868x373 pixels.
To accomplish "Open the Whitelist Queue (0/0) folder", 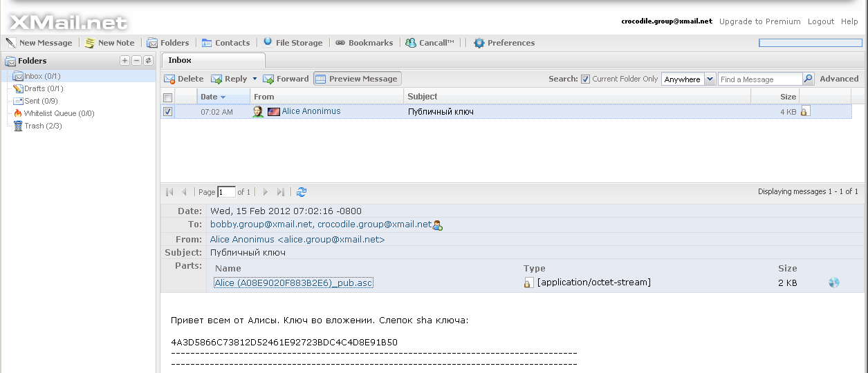I will [53, 113].
